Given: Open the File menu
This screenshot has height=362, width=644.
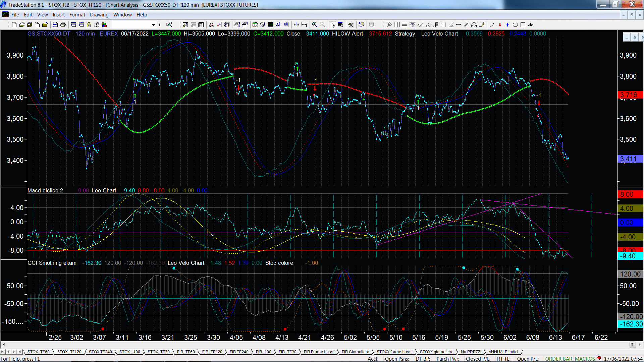Looking at the screenshot, I should [15, 15].
